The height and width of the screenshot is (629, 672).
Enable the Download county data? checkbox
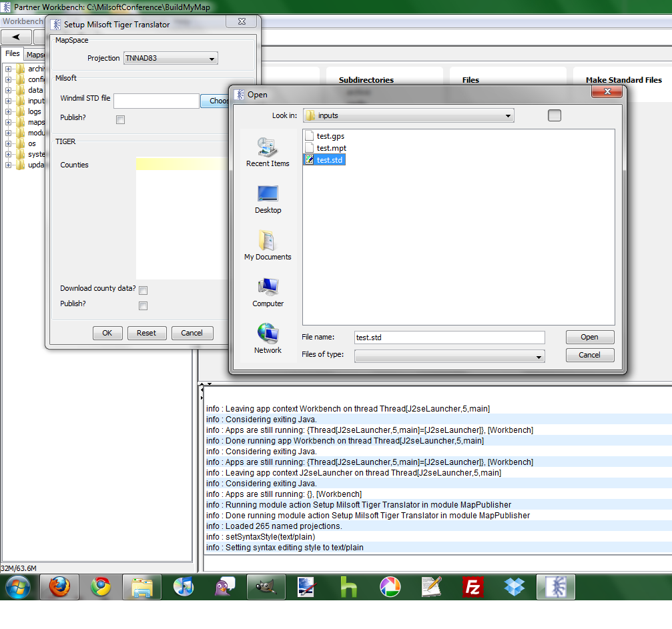tap(143, 291)
